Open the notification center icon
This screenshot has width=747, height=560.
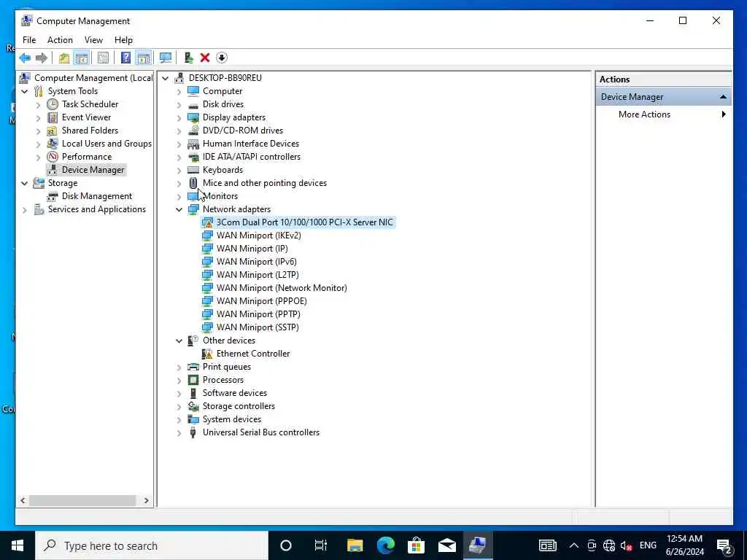coord(724,545)
